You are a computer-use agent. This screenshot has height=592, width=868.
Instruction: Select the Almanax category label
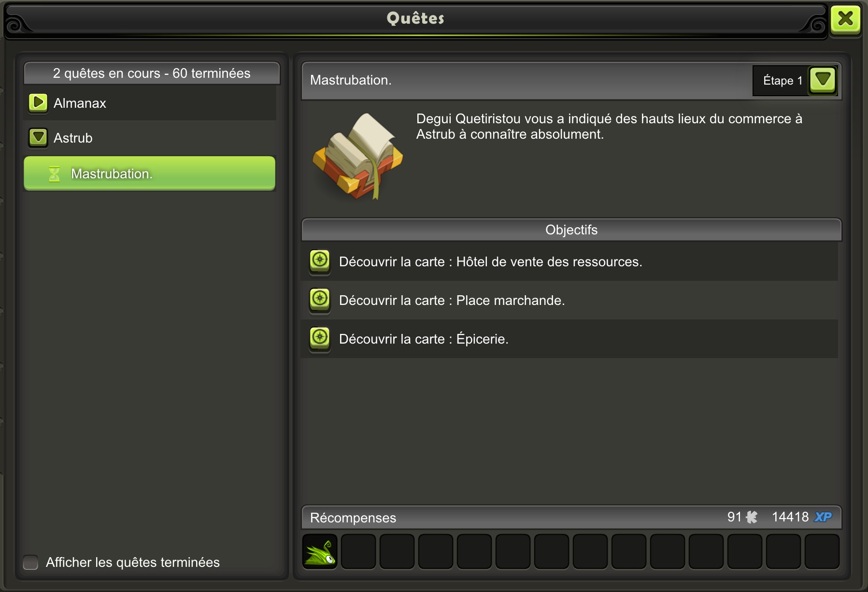point(80,103)
